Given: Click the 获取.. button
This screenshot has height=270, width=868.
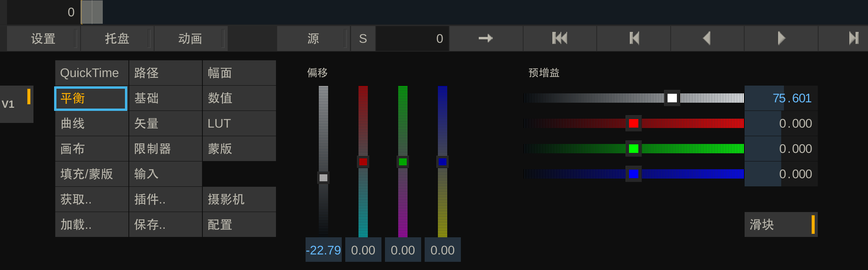Looking at the screenshot, I should (91, 199).
